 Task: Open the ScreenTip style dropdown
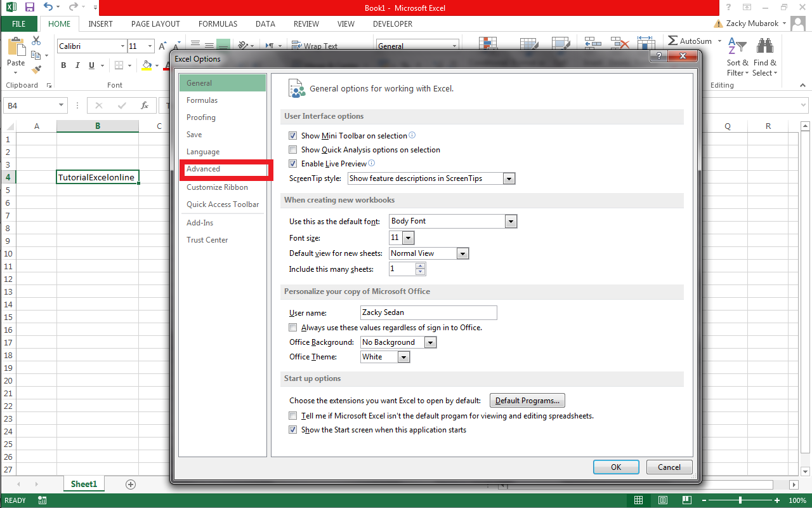point(509,178)
